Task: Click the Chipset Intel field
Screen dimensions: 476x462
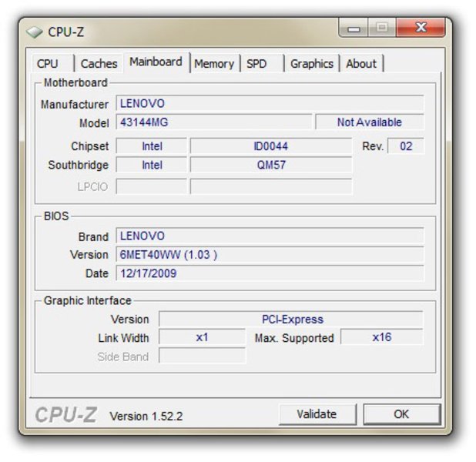Action: [x=152, y=146]
